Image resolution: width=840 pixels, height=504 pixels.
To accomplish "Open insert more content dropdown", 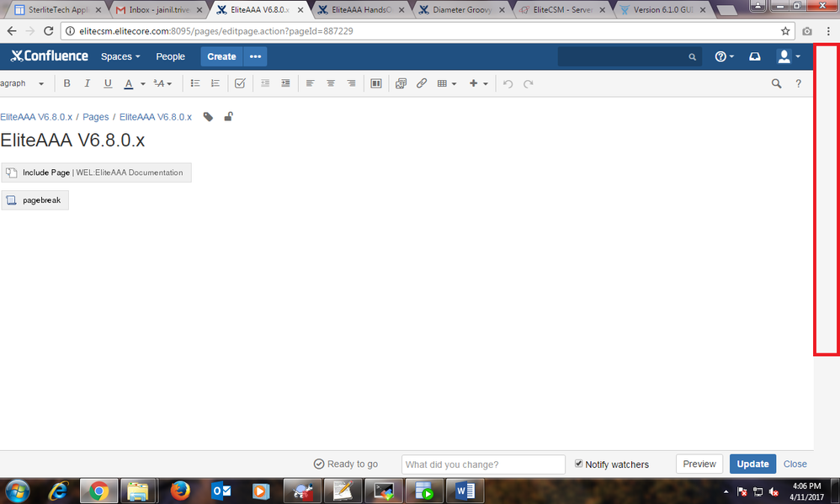I will coord(478,83).
